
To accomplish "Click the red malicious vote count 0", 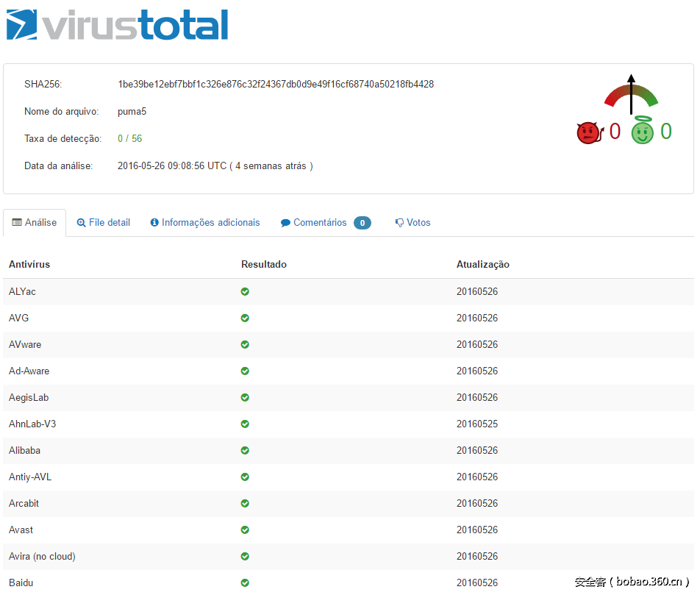I will pyautogui.click(x=615, y=132).
